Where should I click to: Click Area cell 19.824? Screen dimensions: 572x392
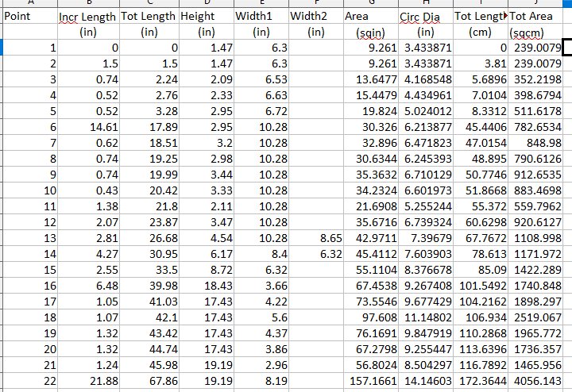pos(371,111)
